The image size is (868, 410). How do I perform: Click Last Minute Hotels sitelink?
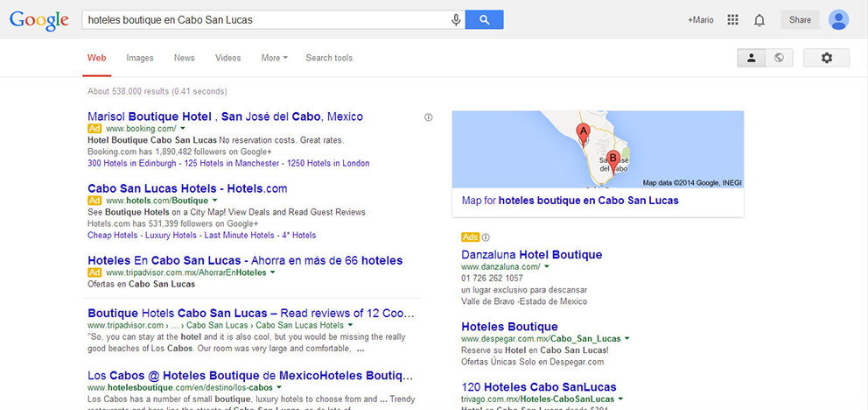point(239,236)
